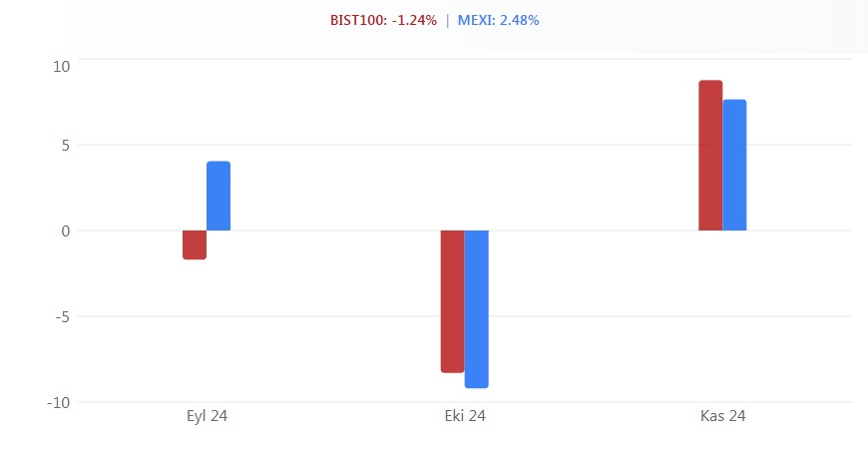Viewport: 868px width, 449px height.
Task: Click the -10 label on the y-axis
Action: [60, 402]
